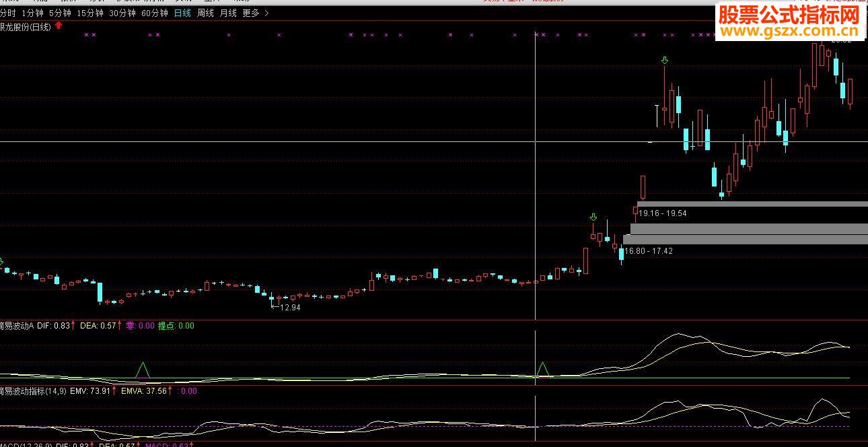Screen dimensions: 868x447
Task: Select the 1分钟 period tab
Action: click(32, 13)
